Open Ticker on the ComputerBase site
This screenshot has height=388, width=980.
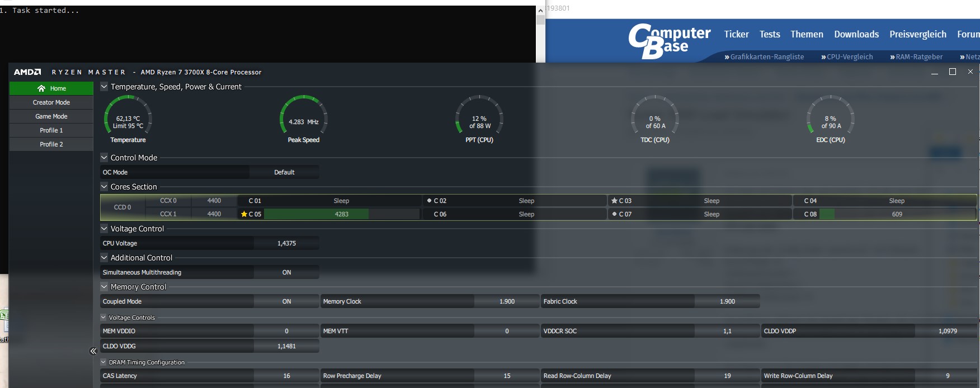(x=736, y=34)
